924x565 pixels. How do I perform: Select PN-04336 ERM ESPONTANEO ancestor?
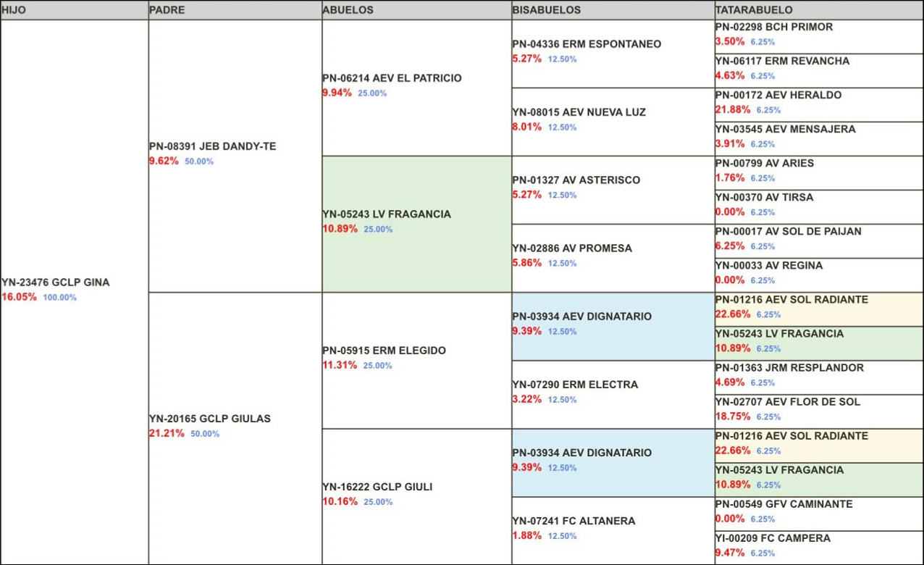pos(613,54)
